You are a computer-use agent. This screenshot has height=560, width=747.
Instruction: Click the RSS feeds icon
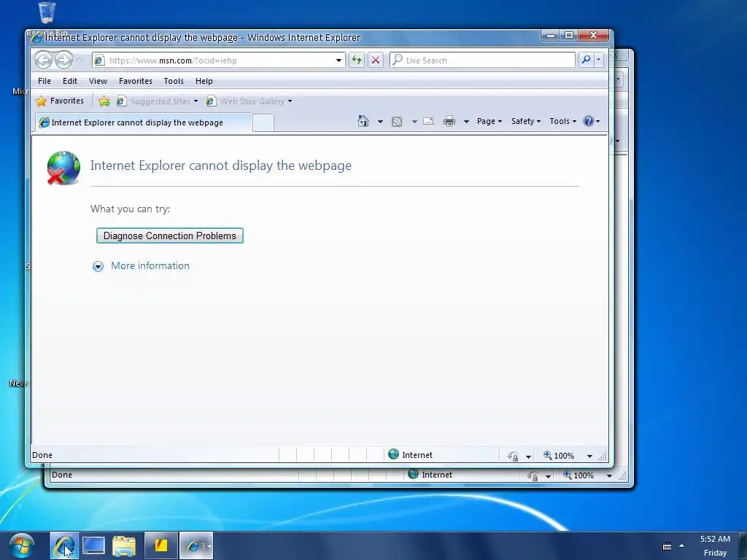click(x=397, y=122)
